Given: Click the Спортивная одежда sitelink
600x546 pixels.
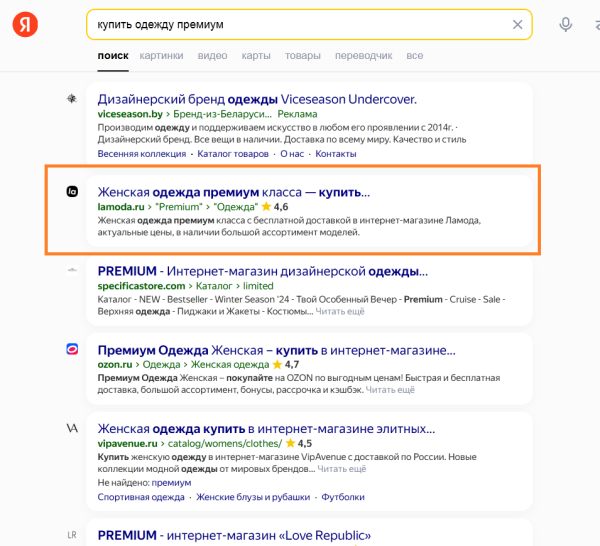Looking at the screenshot, I should click(x=141, y=497).
